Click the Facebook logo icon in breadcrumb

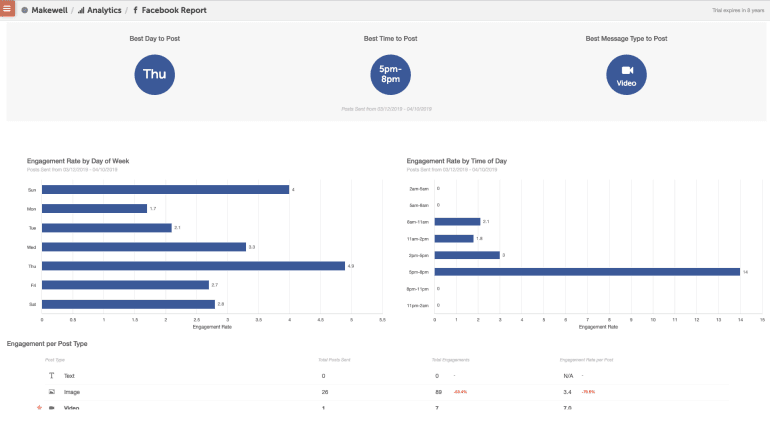[x=135, y=10]
